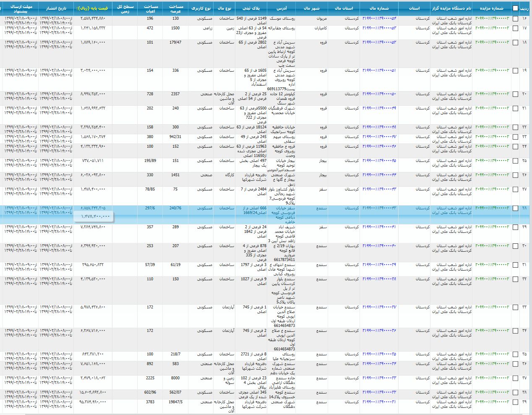Click the مساحت عرصه column header
Image resolution: width=532 pixels, height=415 pixels.
176,8
